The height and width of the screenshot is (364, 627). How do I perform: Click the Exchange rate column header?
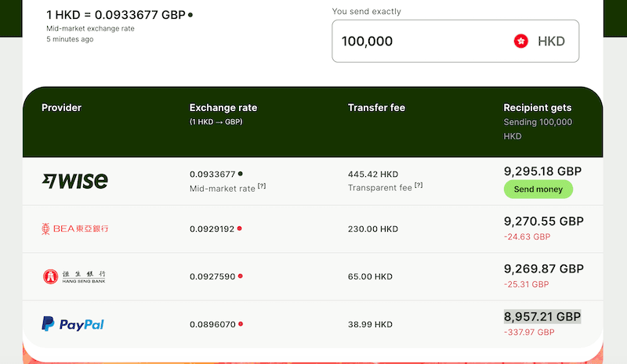click(223, 108)
